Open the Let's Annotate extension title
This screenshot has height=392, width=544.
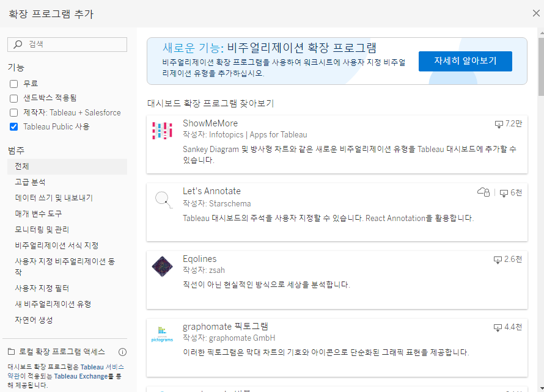coord(211,191)
